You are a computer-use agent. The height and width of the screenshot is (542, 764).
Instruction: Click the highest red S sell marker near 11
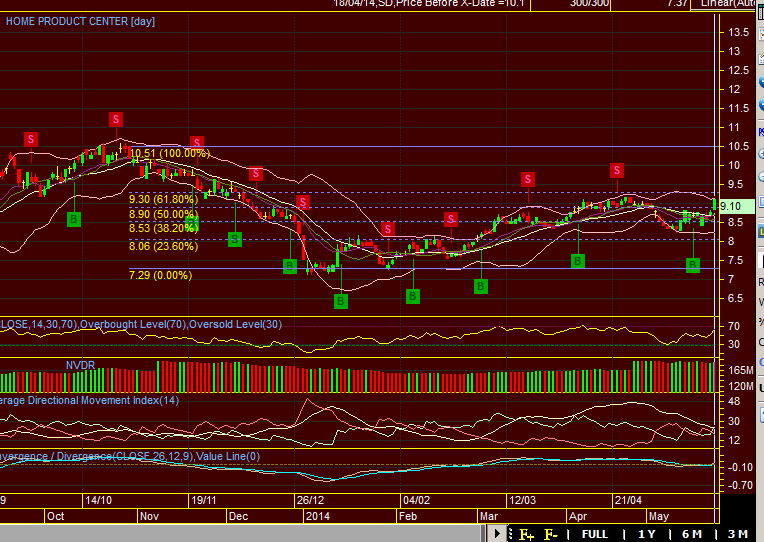point(116,119)
